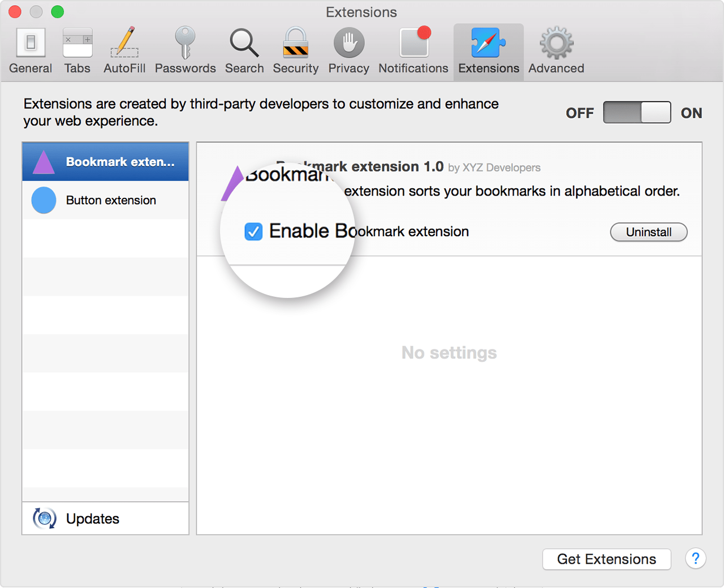Open the Privacy hand icon pane

click(348, 51)
